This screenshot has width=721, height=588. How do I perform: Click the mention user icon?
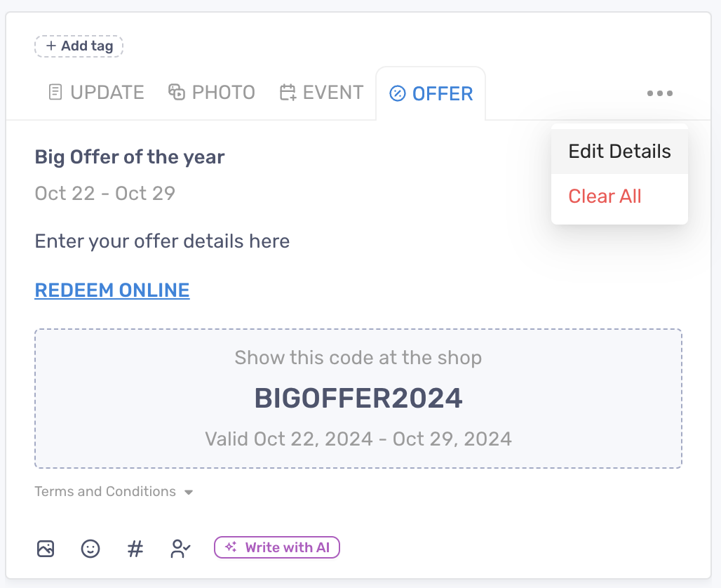point(180,549)
